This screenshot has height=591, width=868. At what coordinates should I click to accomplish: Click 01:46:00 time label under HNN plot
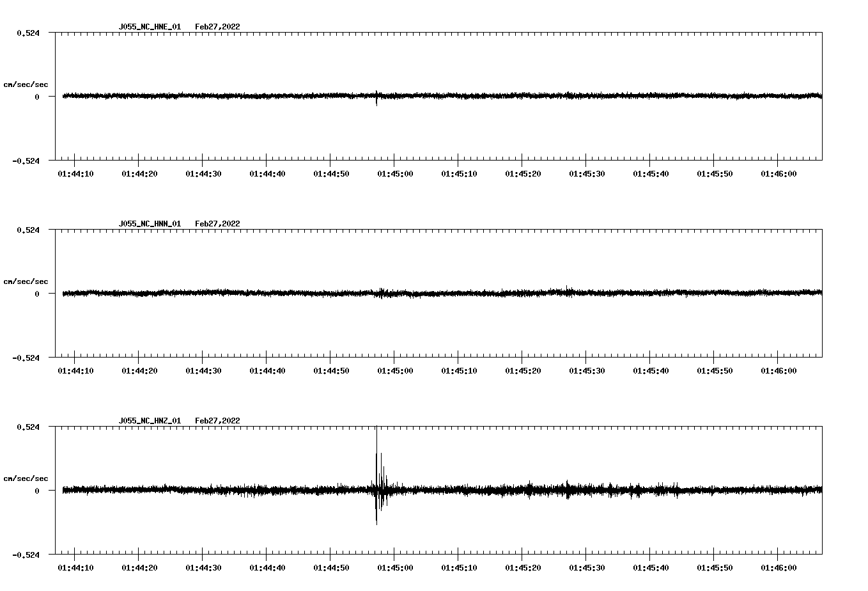click(x=779, y=371)
